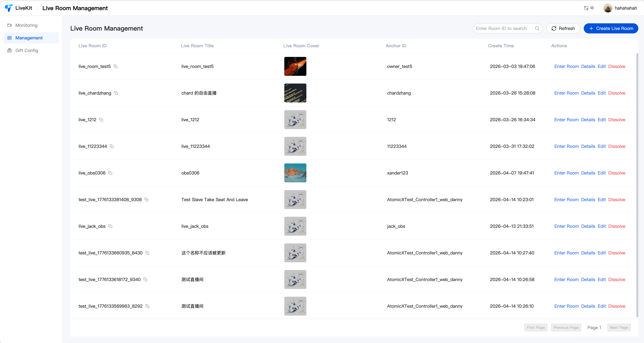Click the Refresh button
This screenshot has height=343, width=644.
[563, 29]
